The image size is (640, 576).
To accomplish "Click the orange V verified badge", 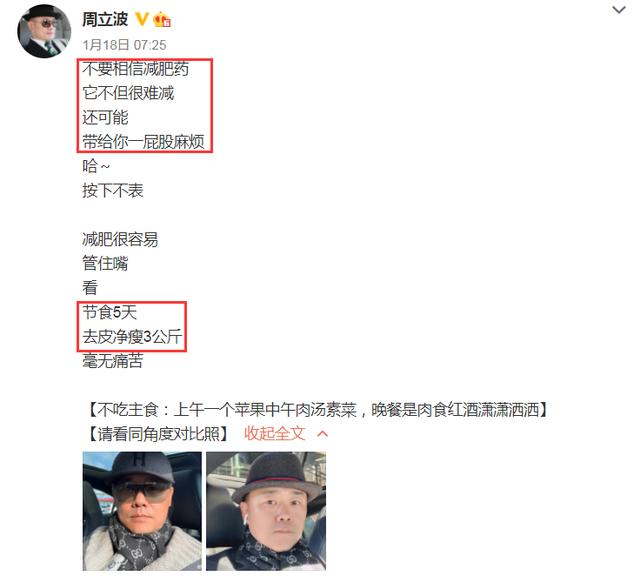I will (142, 19).
